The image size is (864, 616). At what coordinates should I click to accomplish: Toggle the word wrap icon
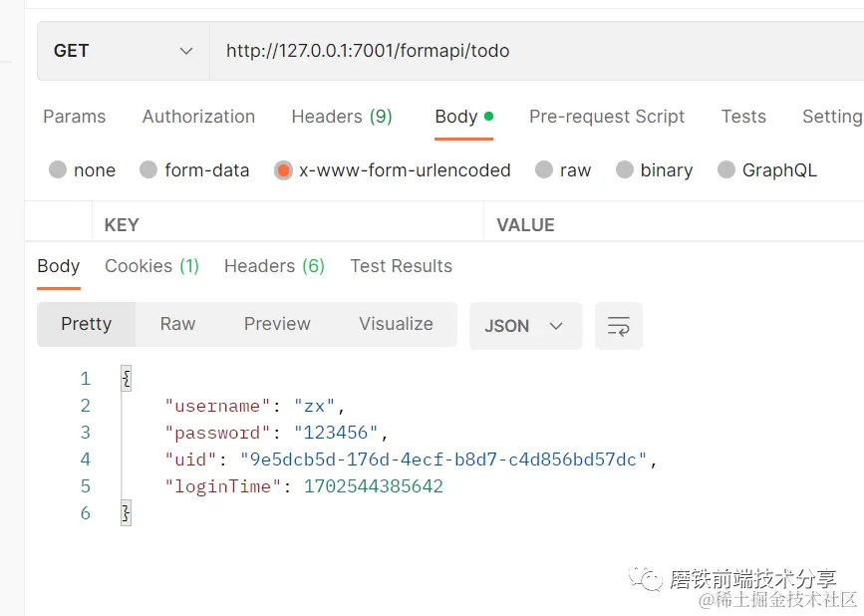click(x=618, y=326)
